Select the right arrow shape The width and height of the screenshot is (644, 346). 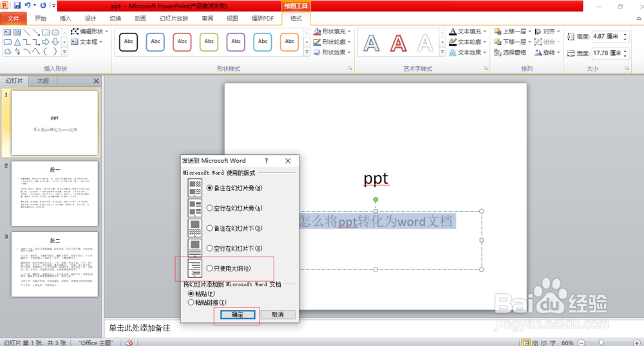(x=46, y=42)
